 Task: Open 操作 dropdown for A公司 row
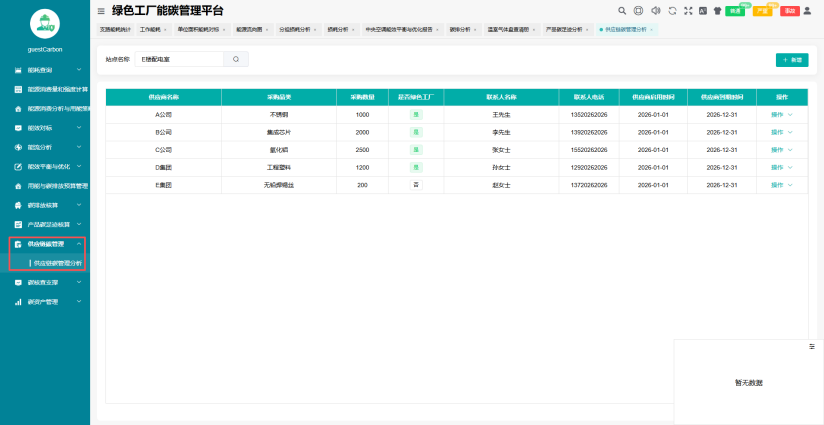[x=781, y=115]
